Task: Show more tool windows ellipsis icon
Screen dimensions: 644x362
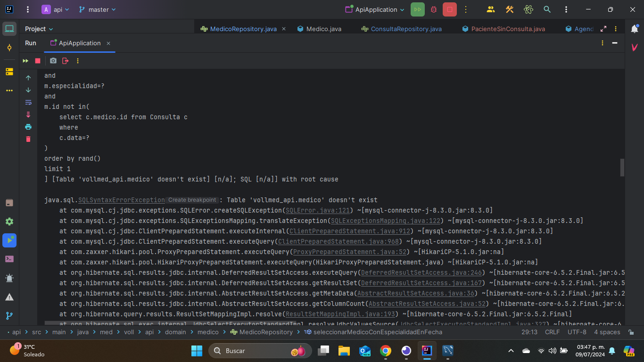Action: tap(9, 90)
